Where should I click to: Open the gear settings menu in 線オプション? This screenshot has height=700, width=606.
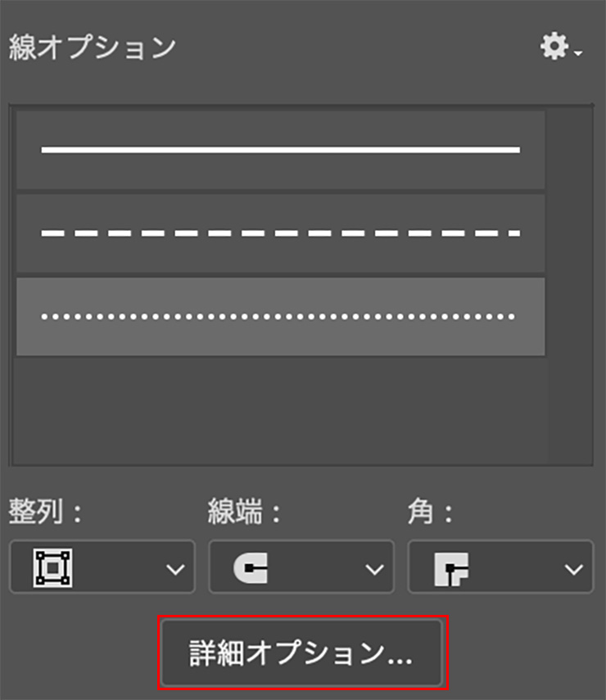click(x=554, y=46)
